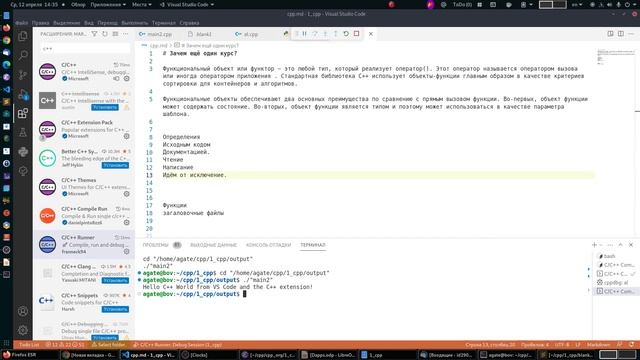
Task: Open gear settings for C/C++ Themes
Action: (127, 193)
